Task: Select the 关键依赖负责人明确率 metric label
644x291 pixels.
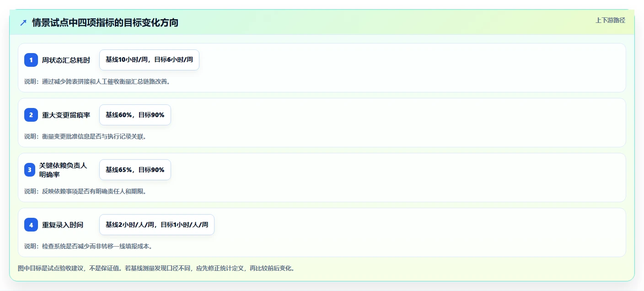Action: [63, 170]
